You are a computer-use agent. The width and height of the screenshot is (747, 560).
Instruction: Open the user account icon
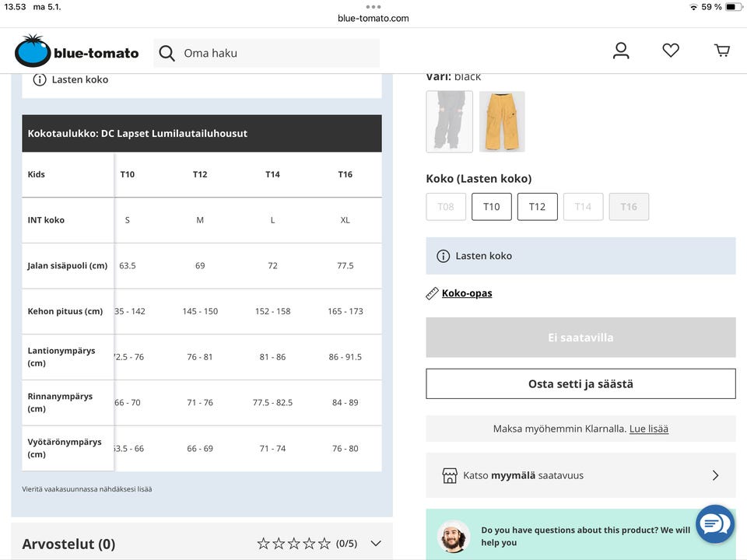[x=621, y=51]
